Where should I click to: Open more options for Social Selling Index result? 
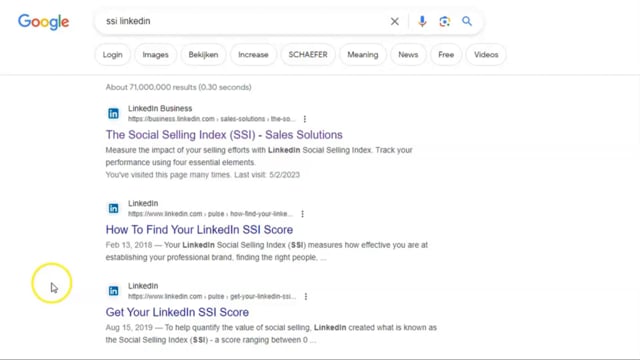pyautogui.click(x=304, y=119)
